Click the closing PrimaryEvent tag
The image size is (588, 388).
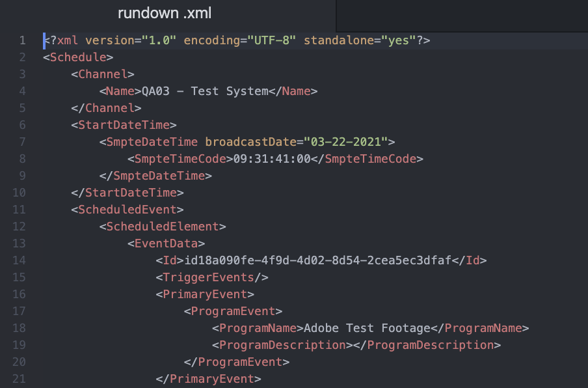tap(208, 379)
